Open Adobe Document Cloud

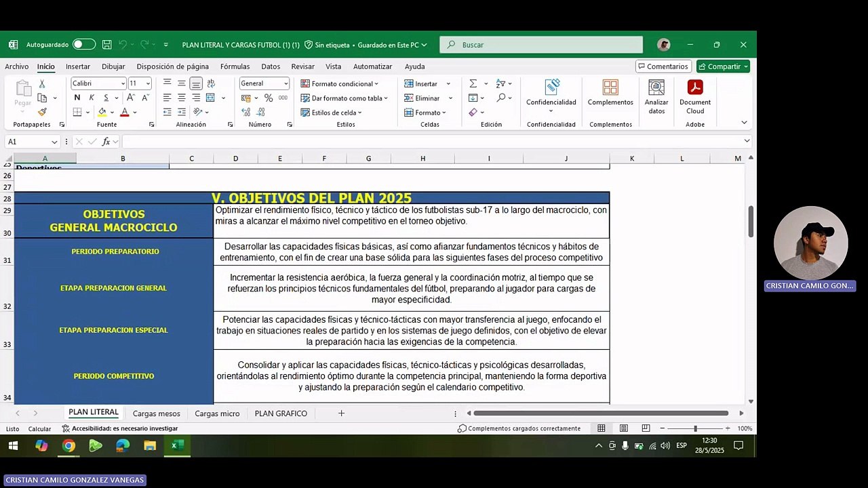click(695, 97)
